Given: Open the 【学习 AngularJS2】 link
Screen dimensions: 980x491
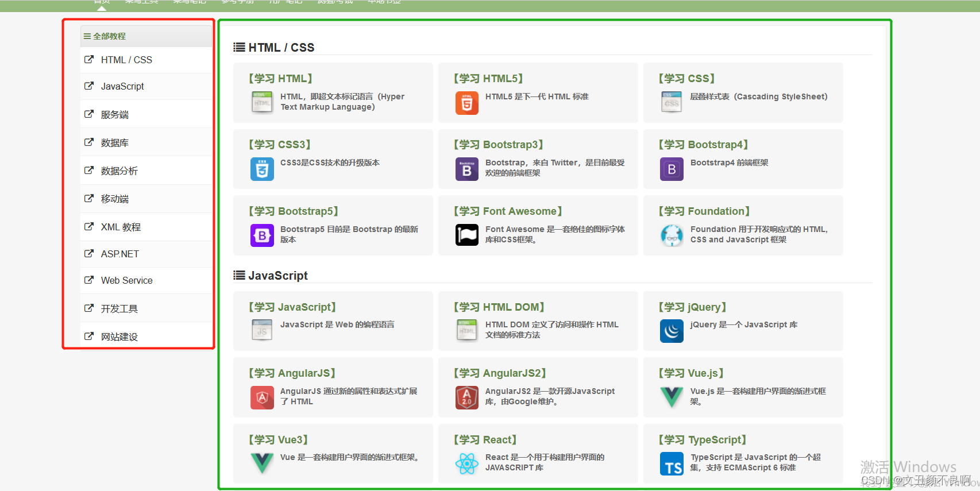Looking at the screenshot, I should click(x=500, y=373).
